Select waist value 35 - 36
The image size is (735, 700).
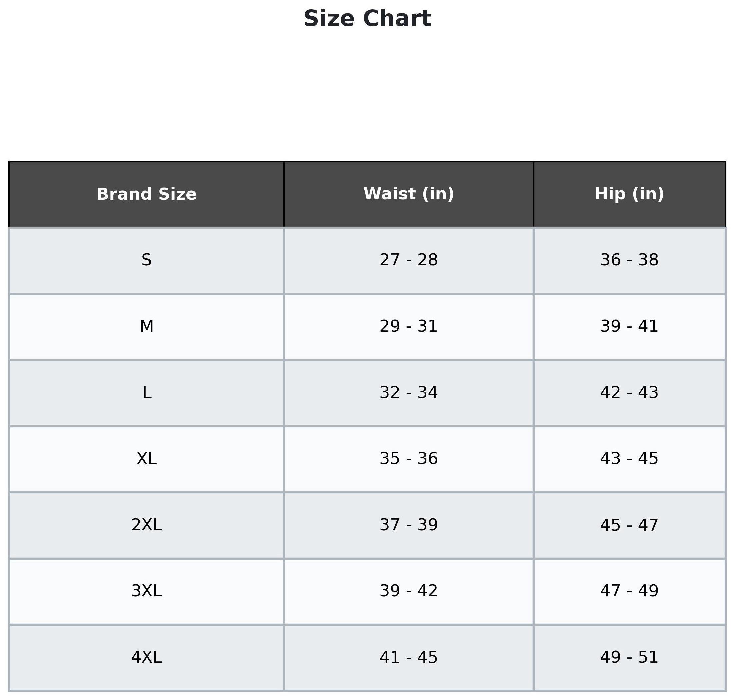click(x=409, y=459)
